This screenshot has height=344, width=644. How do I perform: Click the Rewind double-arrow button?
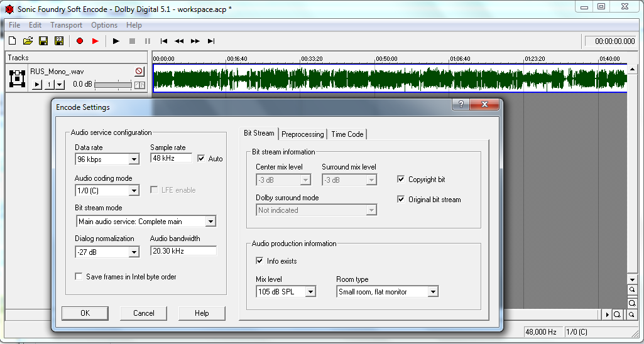[x=179, y=41]
